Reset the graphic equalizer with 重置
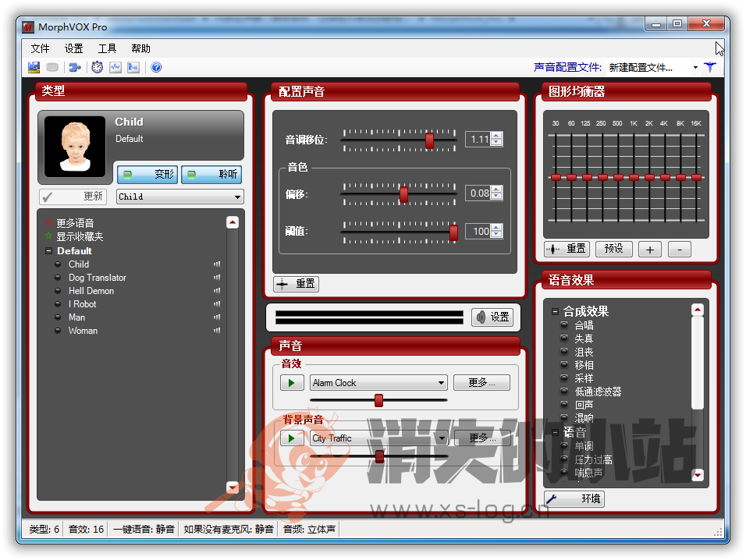 pos(567,249)
